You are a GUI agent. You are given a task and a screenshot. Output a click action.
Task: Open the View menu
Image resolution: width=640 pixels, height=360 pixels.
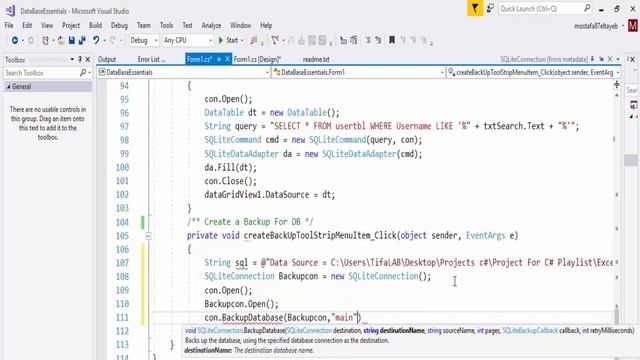[47, 26]
